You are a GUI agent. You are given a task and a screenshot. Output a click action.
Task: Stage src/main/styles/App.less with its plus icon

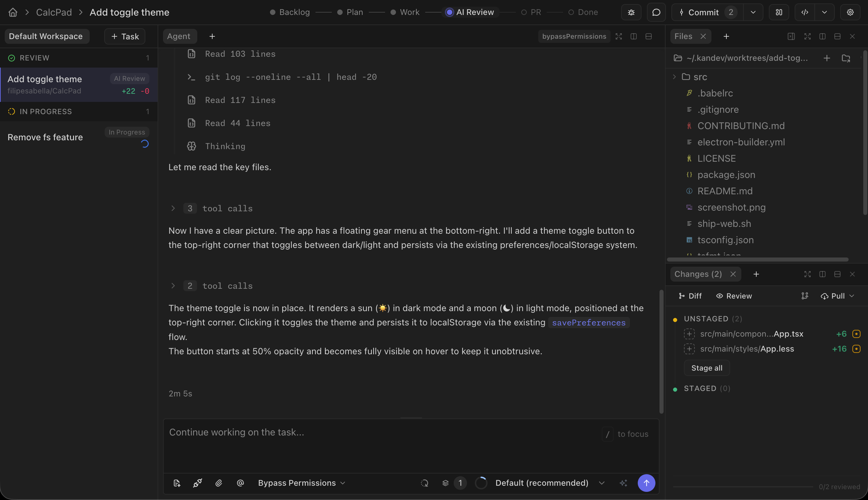coord(689,349)
